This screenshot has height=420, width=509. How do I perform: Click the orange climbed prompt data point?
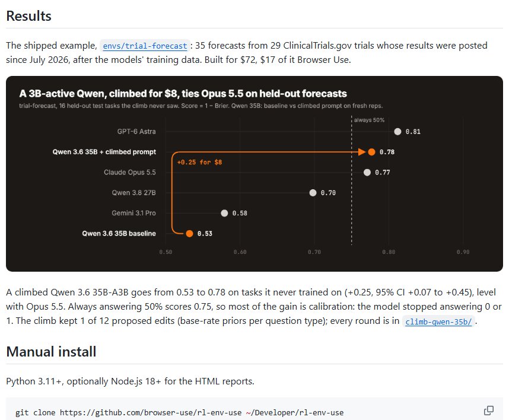(372, 152)
